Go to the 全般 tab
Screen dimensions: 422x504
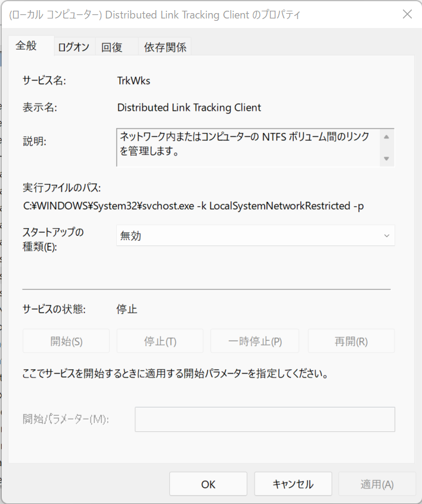point(26,46)
